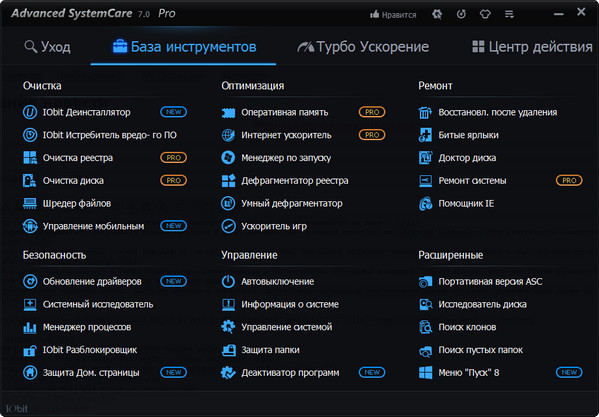Click the Интернет ускоритель globe icon

[x=228, y=135]
